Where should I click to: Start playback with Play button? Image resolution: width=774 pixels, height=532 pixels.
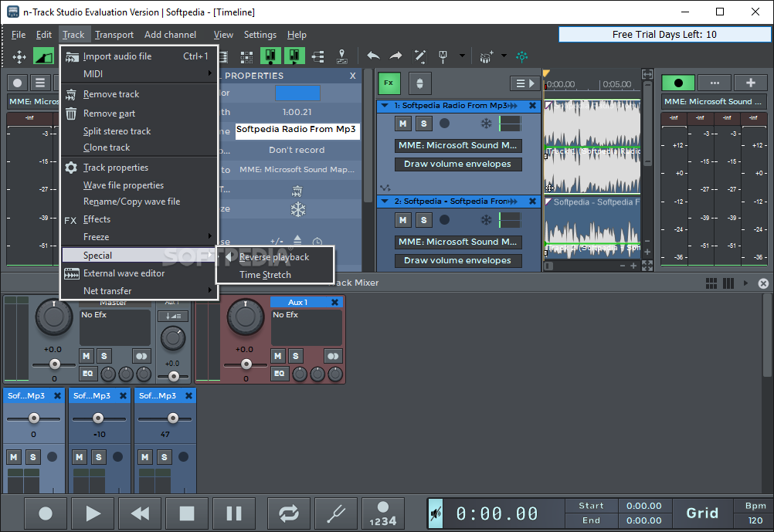(93, 513)
